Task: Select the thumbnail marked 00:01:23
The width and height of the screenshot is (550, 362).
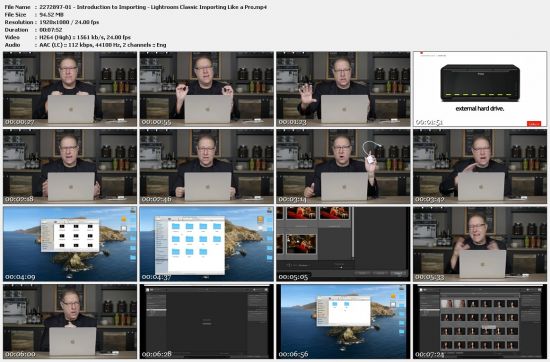Action: [x=343, y=89]
